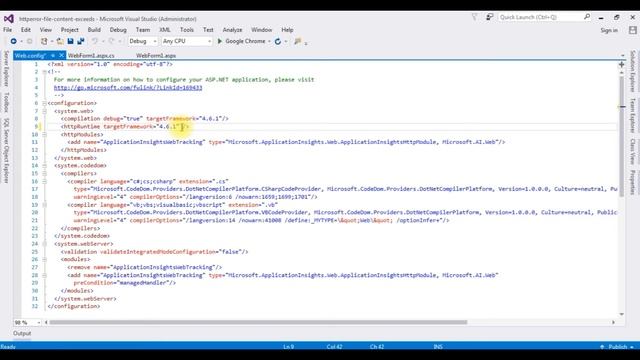Open the Debug configuration dropdown
The image size is (640, 360).
click(x=142, y=41)
